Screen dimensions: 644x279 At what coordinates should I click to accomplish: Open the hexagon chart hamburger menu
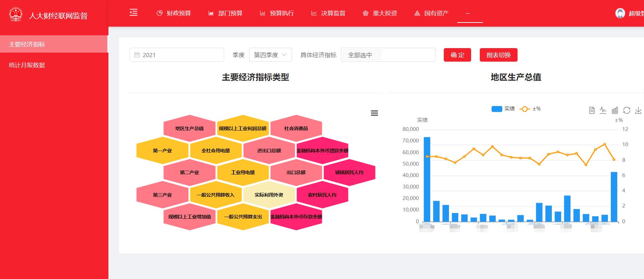374,113
